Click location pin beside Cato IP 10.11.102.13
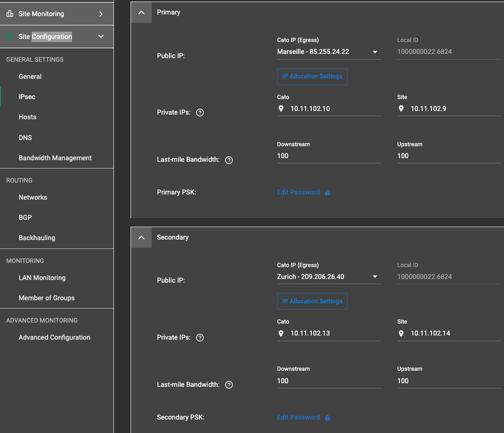 [x=281, y=333]
